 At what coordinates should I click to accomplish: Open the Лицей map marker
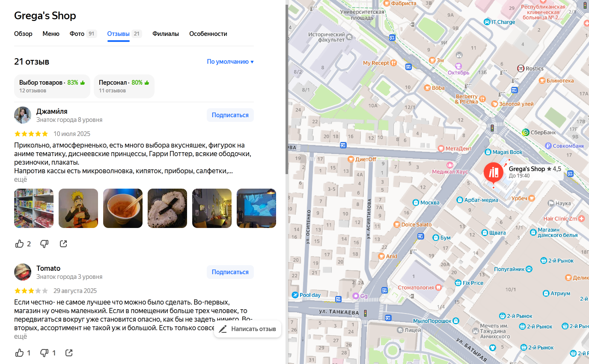(x=400, y=330)
